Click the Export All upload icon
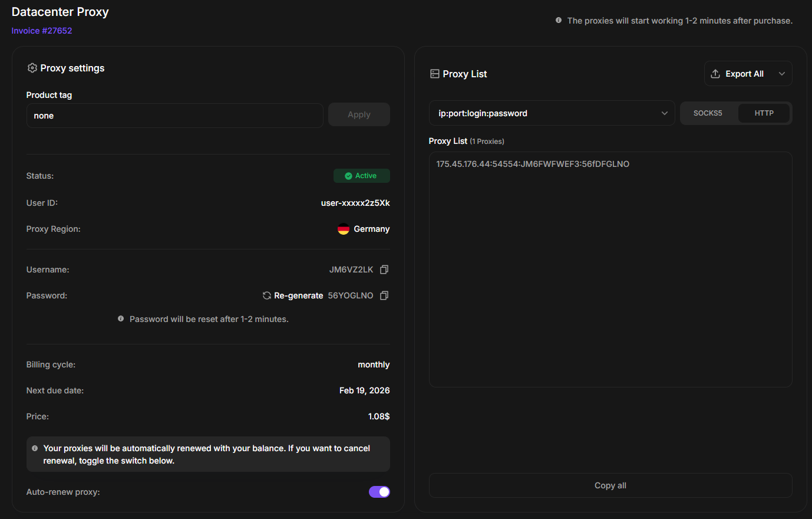 (715, 74)
